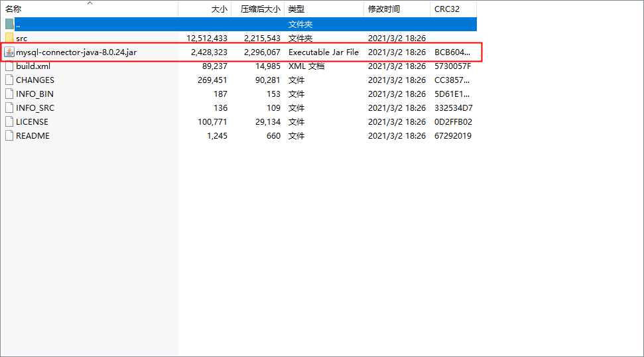Click the jar file Java icon
This screenshot has height=357, width=644.
[9, 52]
